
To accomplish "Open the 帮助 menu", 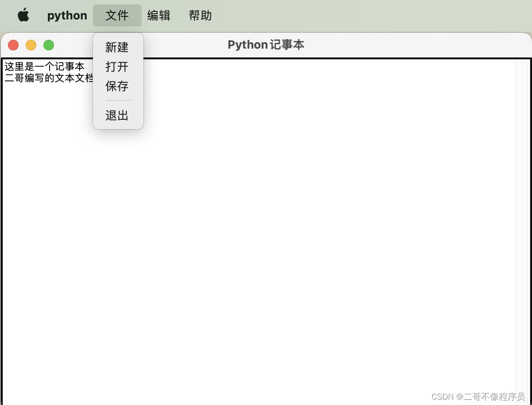I will [200, 15].
